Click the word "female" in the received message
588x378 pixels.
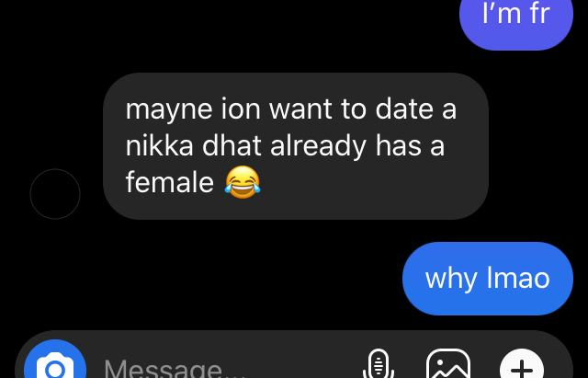tap(169, 182)
